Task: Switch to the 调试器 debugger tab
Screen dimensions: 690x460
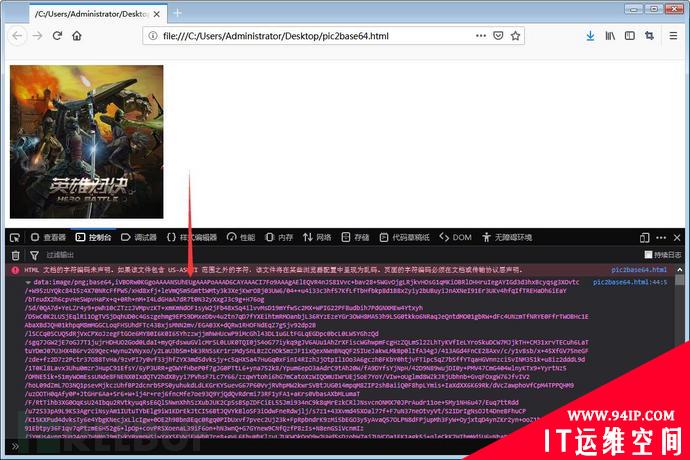Action: 139,238
